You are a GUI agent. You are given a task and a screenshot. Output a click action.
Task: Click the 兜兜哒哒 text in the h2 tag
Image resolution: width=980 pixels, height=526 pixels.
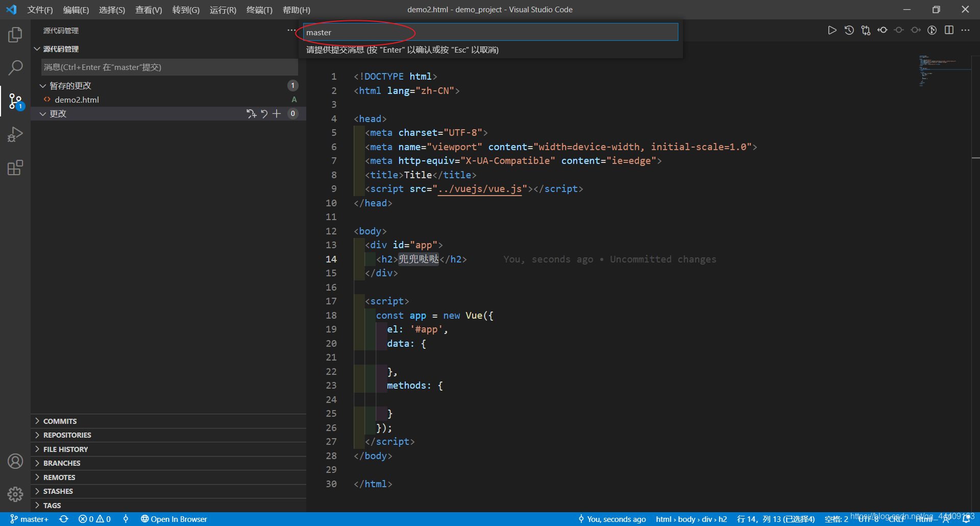click(419, 259)
